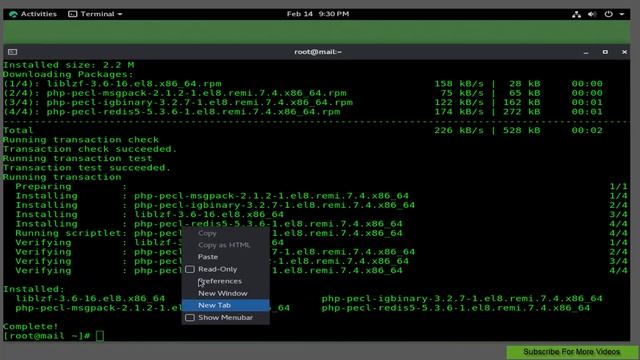Screen dimensions: 640x360
Task: Minimize the root@mail terminal window
Action: (x=586, y=52)
